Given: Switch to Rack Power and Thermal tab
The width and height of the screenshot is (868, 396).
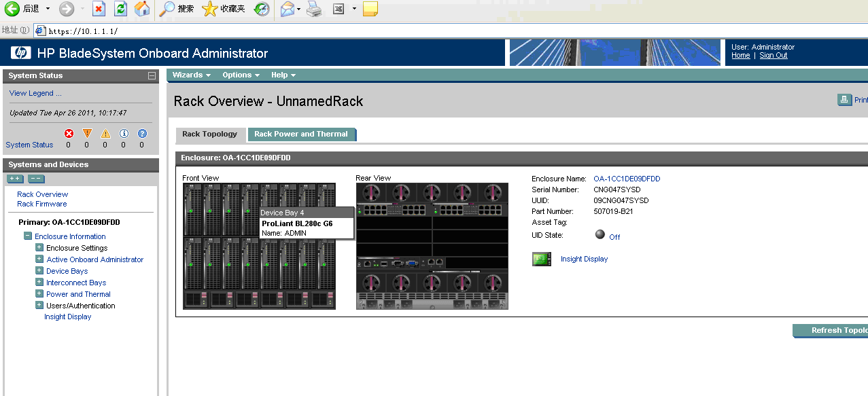Looking at the screenshot, I should click(301, 134).
